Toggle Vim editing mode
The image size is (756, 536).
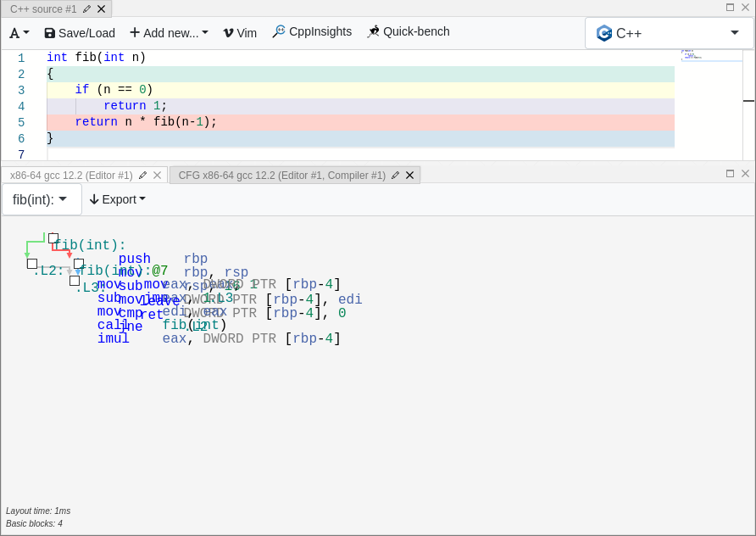(240, 32)
